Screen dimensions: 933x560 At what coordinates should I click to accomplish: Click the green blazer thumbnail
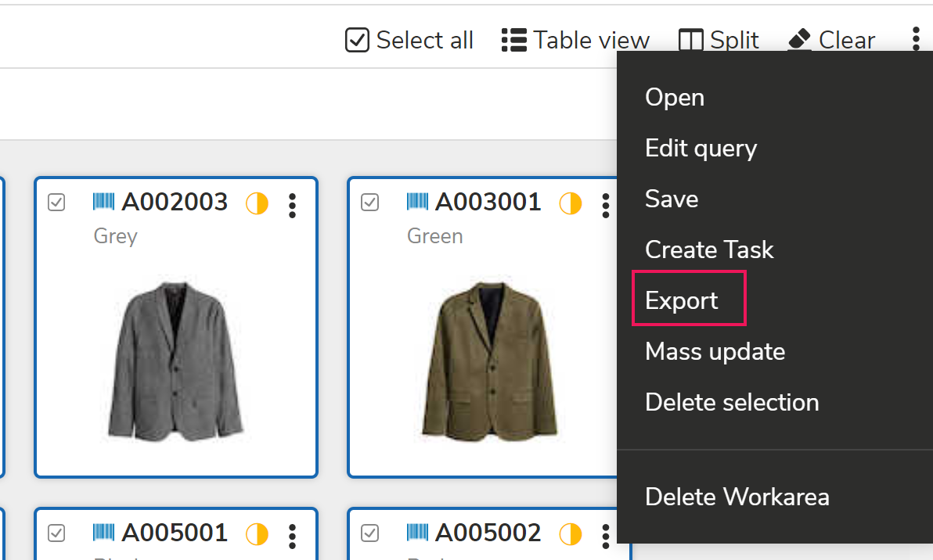[489, 361]
